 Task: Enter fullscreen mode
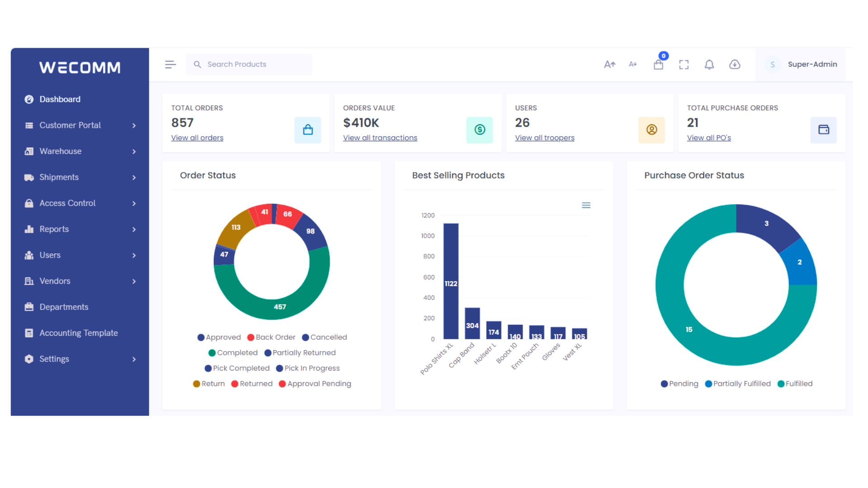pyautogui.click(x=684, y=64)
